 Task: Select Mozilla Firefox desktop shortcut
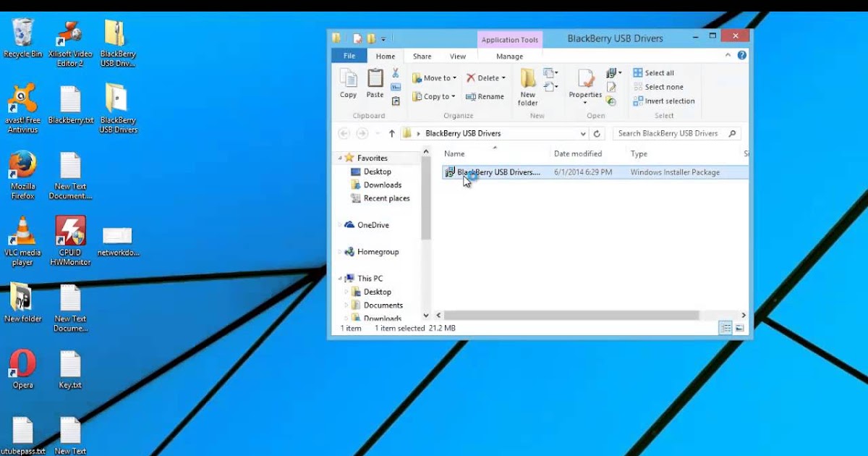[22, 175]
